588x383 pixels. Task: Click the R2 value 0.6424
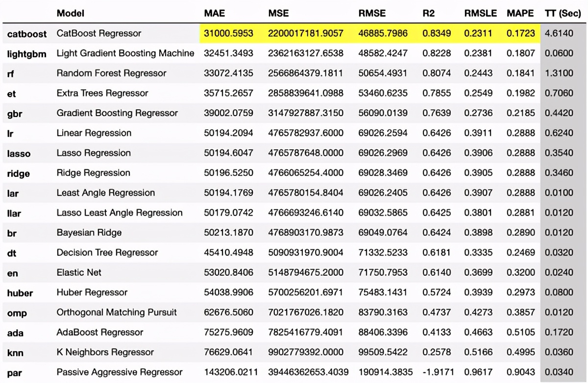(x=436, y=233)
